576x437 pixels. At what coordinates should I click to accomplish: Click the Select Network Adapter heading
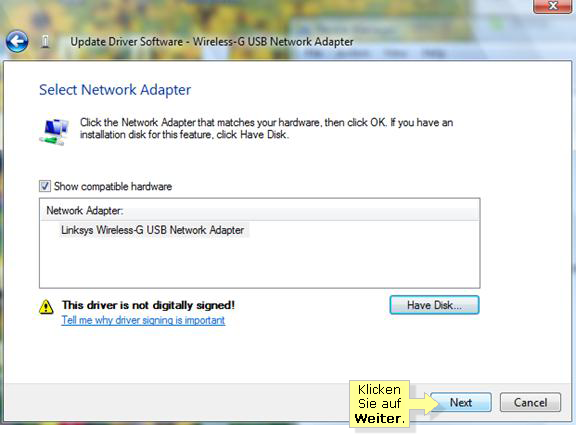coord(115,90)
